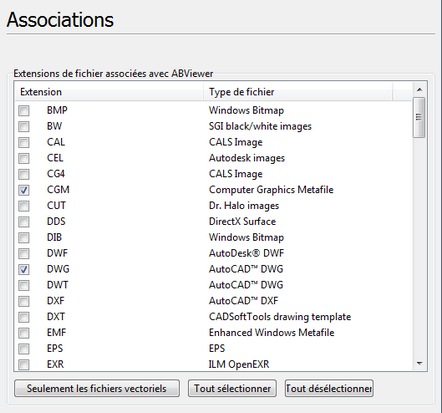The width and height of the screenshot is (442, 413).
Task: Click the 'Tout sélectionner' button
Action: click(x=232, y=388)
